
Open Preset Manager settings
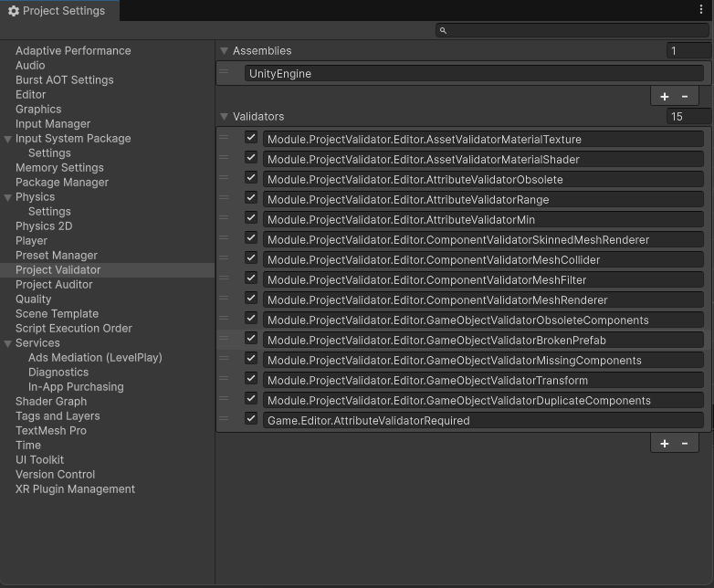(57, 256)
